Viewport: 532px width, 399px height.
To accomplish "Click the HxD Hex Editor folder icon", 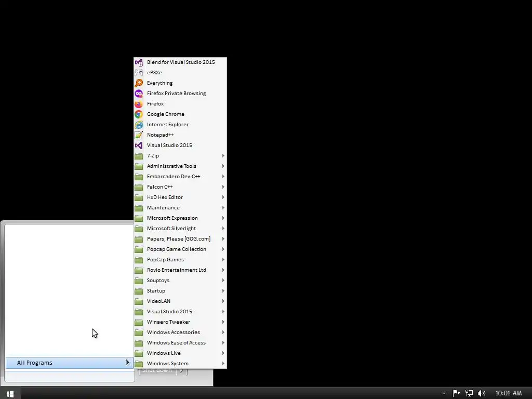I will point(139,197).
